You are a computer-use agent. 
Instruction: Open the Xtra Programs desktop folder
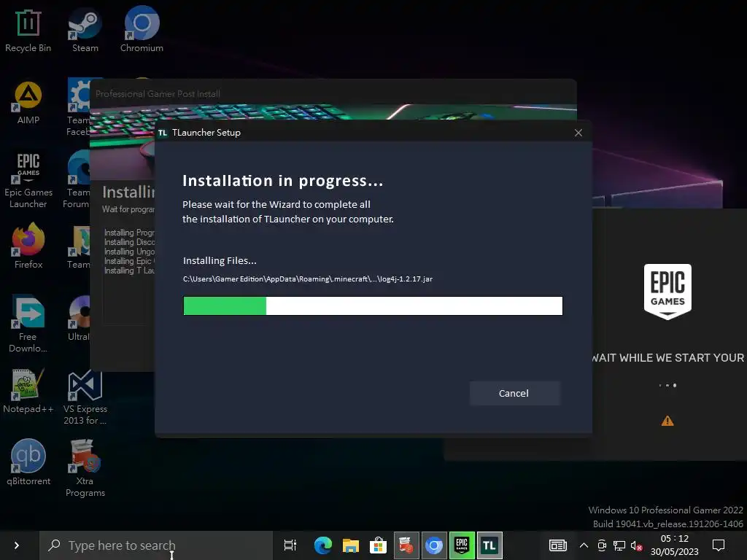tap(85, 469)
